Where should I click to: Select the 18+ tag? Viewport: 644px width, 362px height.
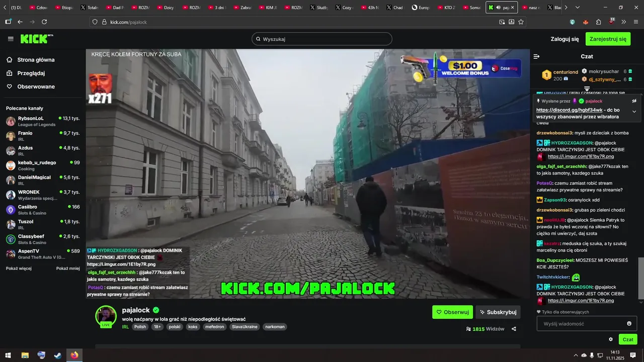pyautogui.click(x=157, y=327)
